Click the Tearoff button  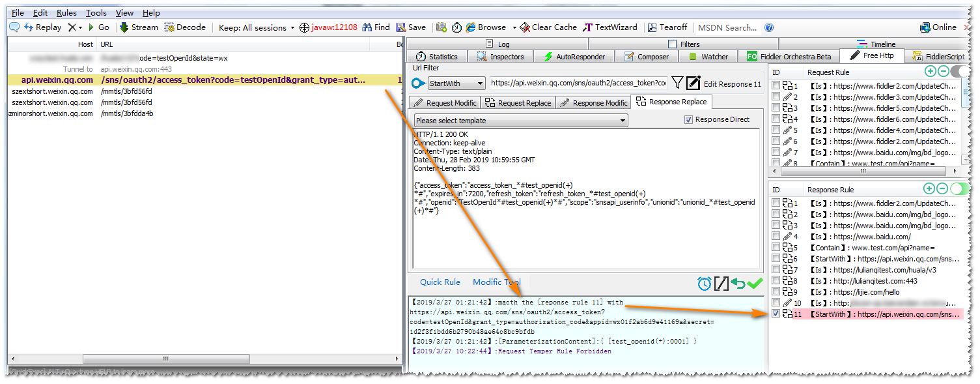click(667, 27)
